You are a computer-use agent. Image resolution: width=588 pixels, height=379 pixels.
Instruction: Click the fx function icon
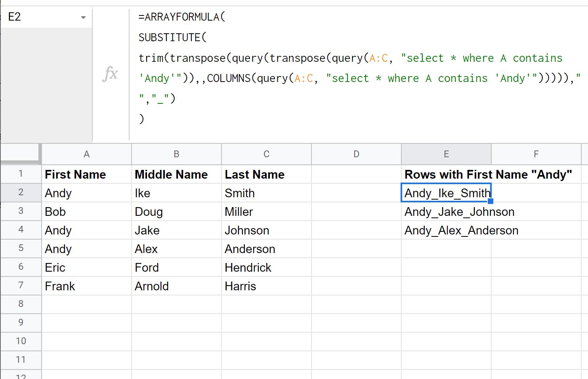click(x=111, y=74)
